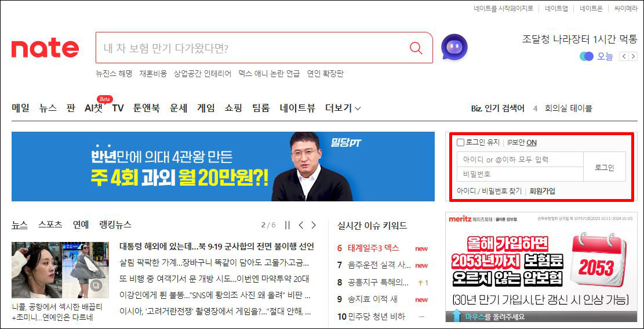Show next headline next to 오늘
This screenshot has height=329, width=644.
[634, 56]
